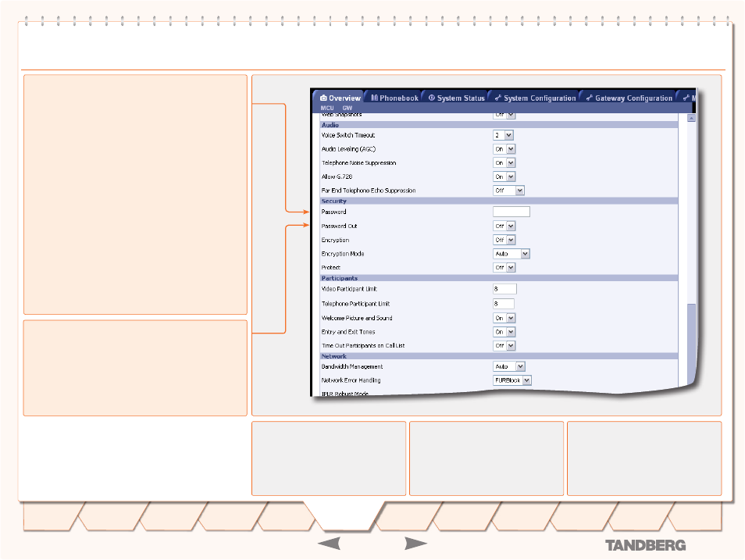
Task: Click the book icon on the Phonebook tab
Action: pyautogui.click(x=374, y=98)
